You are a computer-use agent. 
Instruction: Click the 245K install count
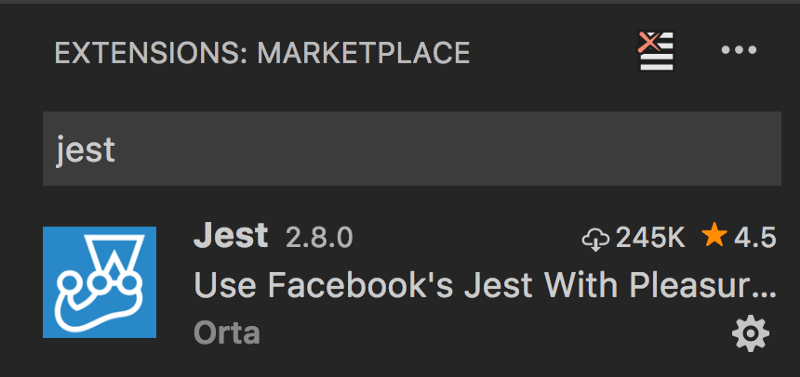tap(650, 238)
